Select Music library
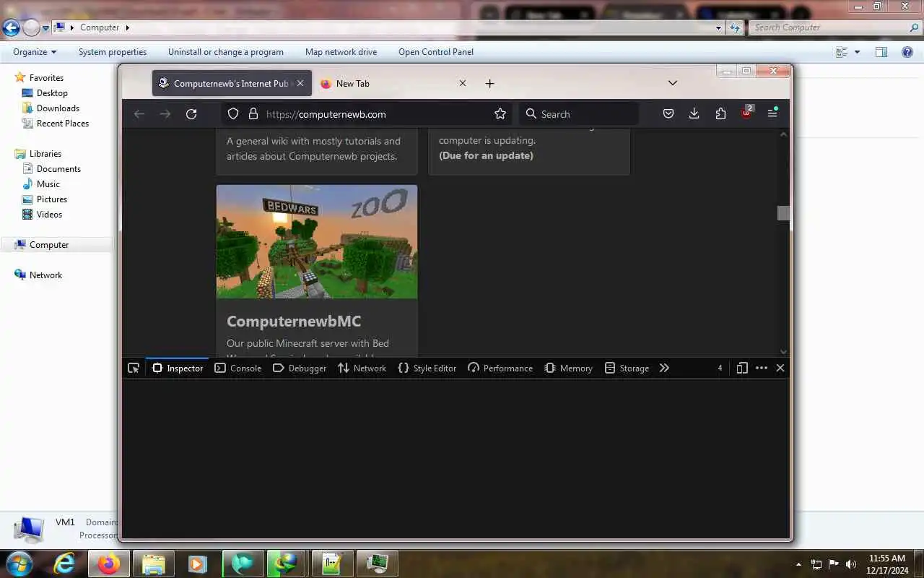The height and width of the screenshot is (578, 924). pyautogui.click(x=48, y=184)
